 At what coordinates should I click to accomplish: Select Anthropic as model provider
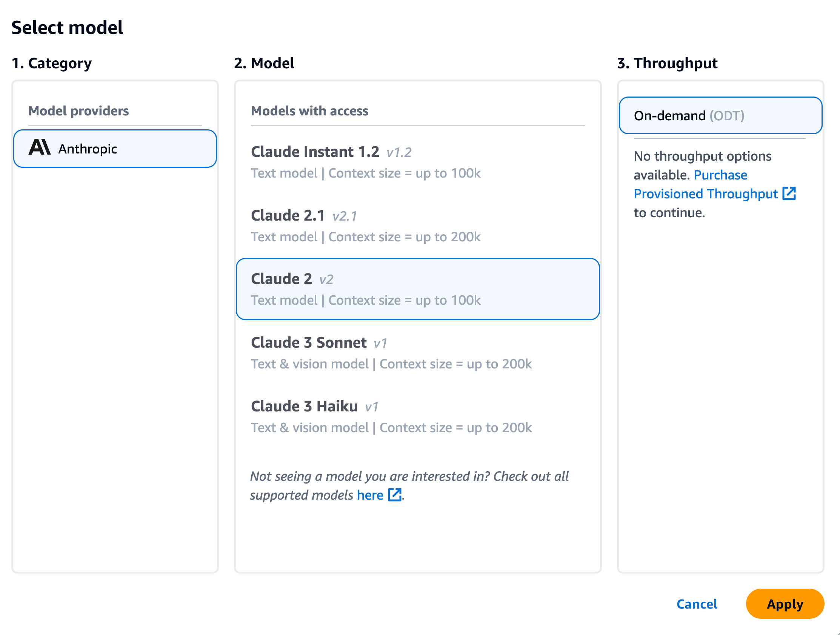[x=115, y=149]
